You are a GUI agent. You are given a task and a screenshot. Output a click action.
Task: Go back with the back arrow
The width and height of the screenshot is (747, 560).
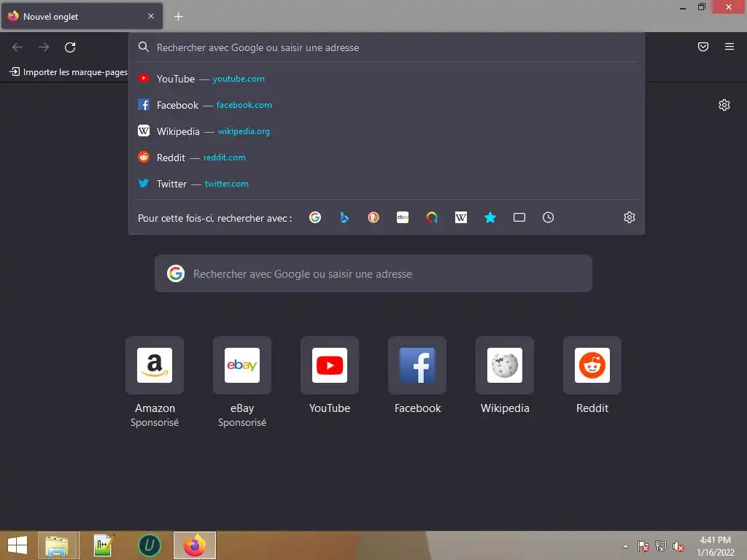tap(18, 47)
